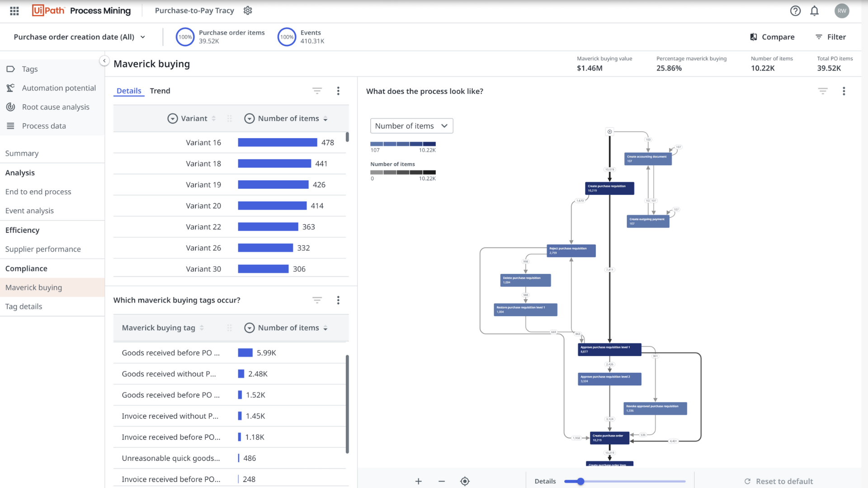The image size is (868, 488).
Task: Sort top table by Number of items arrows
Action: (325, 118)
